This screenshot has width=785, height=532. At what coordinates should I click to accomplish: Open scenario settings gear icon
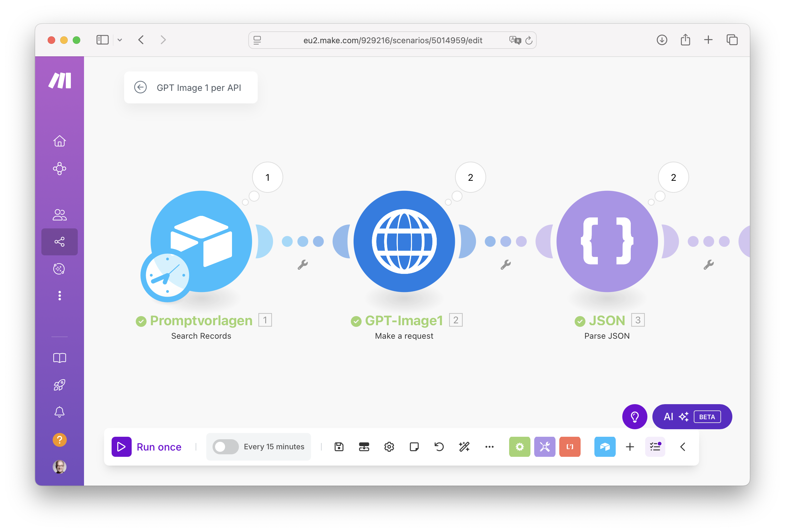pyautogui.click(x=389, y=447)
